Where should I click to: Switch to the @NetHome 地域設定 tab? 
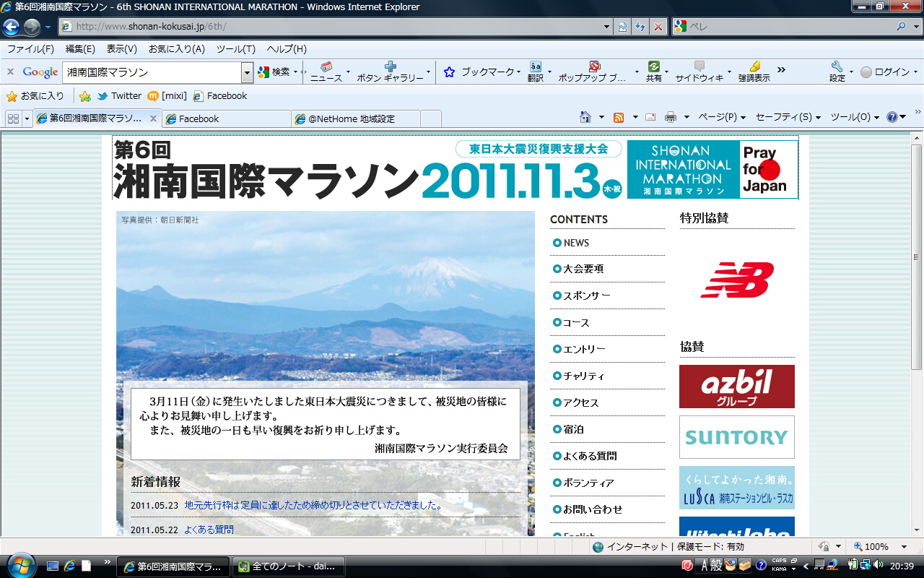pyautogui.click(x=356, y=118)
